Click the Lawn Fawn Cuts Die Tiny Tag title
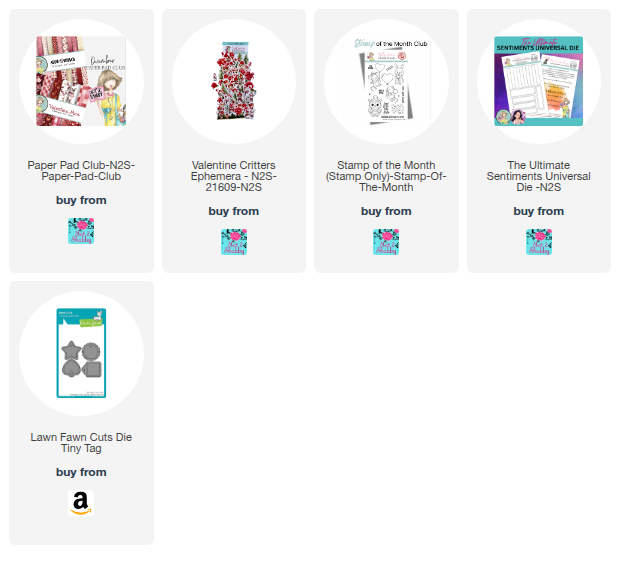Viewport: 620px width, 566px height. [x=81, y=443]
